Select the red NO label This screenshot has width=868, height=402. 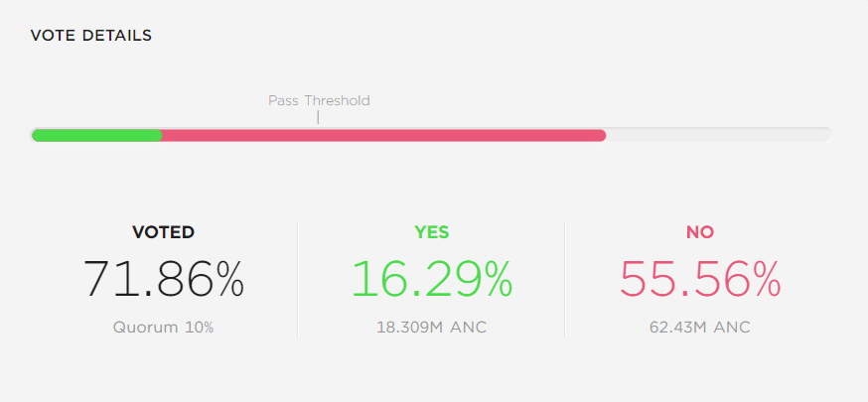coord(700,232)
